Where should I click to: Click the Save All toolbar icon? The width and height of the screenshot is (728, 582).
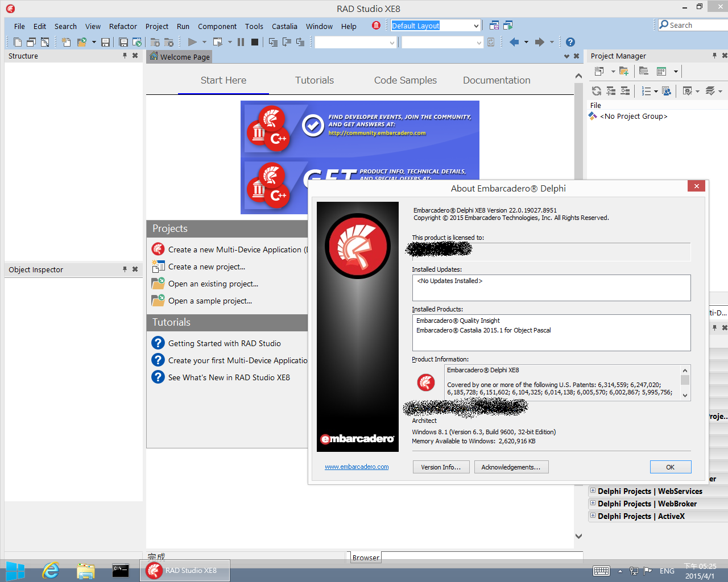click(x=123, y=42)
